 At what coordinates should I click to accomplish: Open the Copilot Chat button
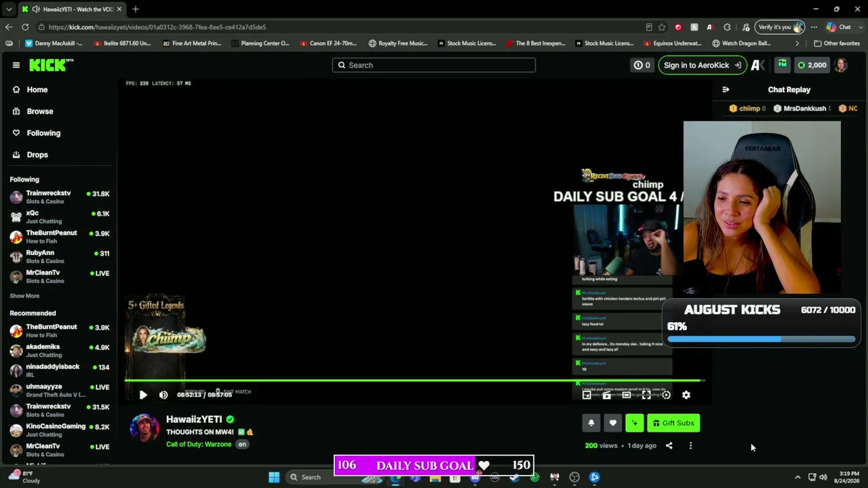click(839, 27)
